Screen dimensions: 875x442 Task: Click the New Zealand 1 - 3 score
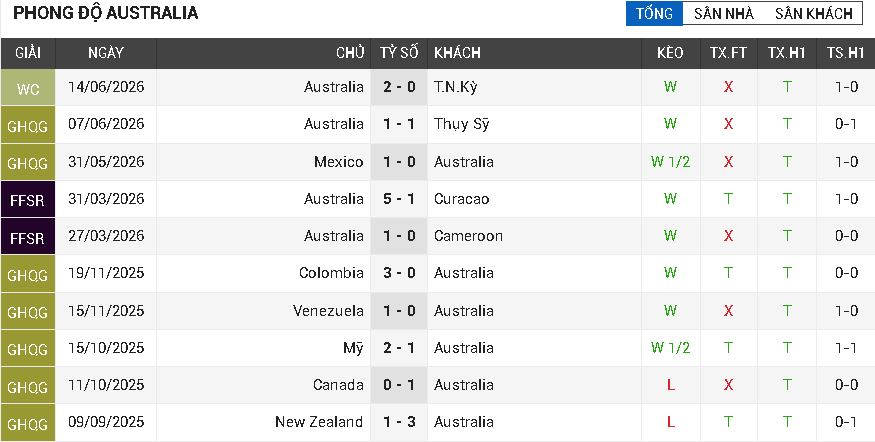pyautogui.click(x=399, y=422)
